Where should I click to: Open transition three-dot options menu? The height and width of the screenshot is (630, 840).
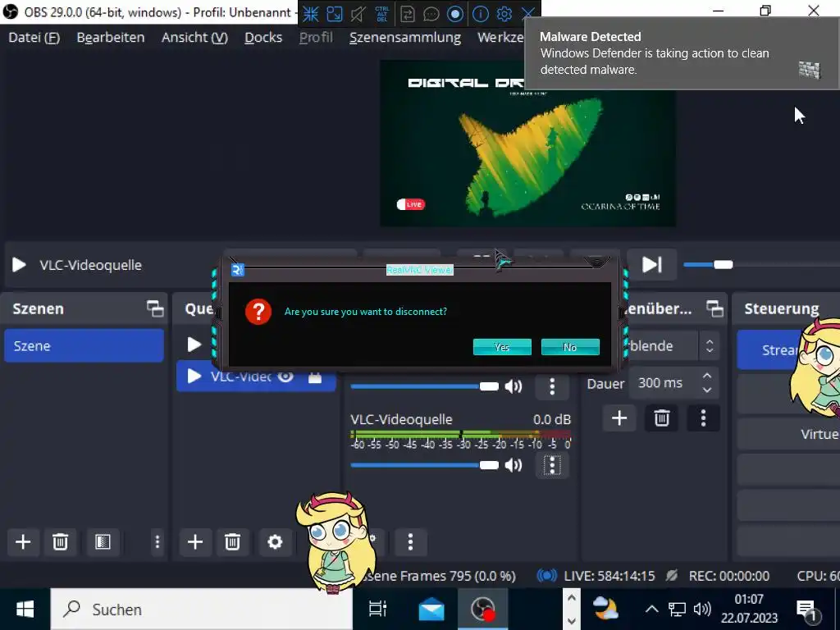pos(703,418)
